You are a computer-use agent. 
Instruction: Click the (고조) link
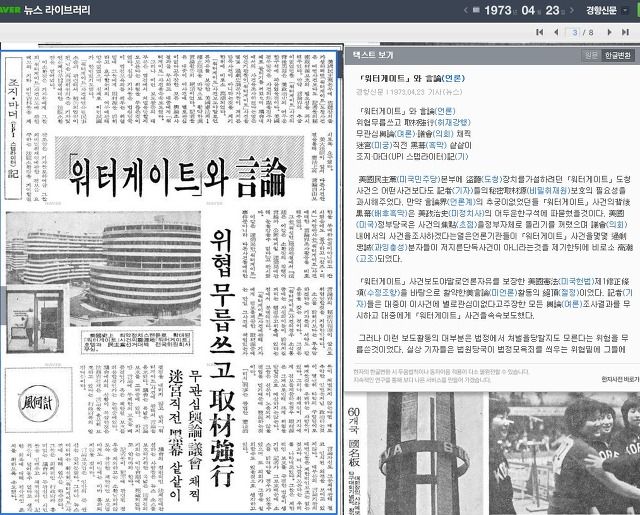click(x=366, y=258)
